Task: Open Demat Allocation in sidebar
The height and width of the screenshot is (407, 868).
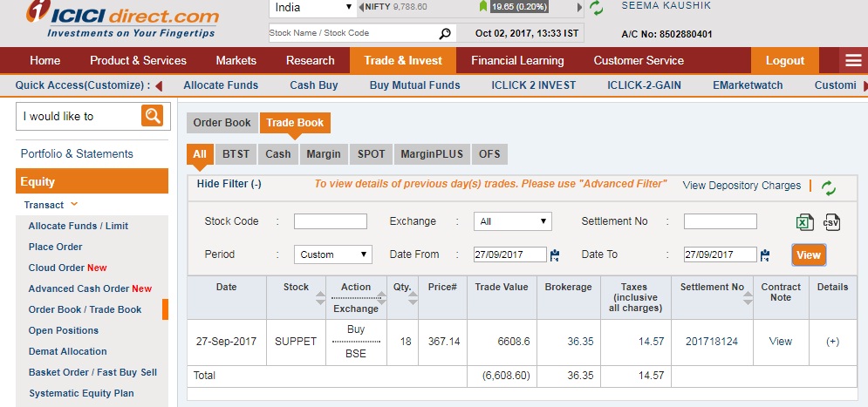Action: point(67,351)
